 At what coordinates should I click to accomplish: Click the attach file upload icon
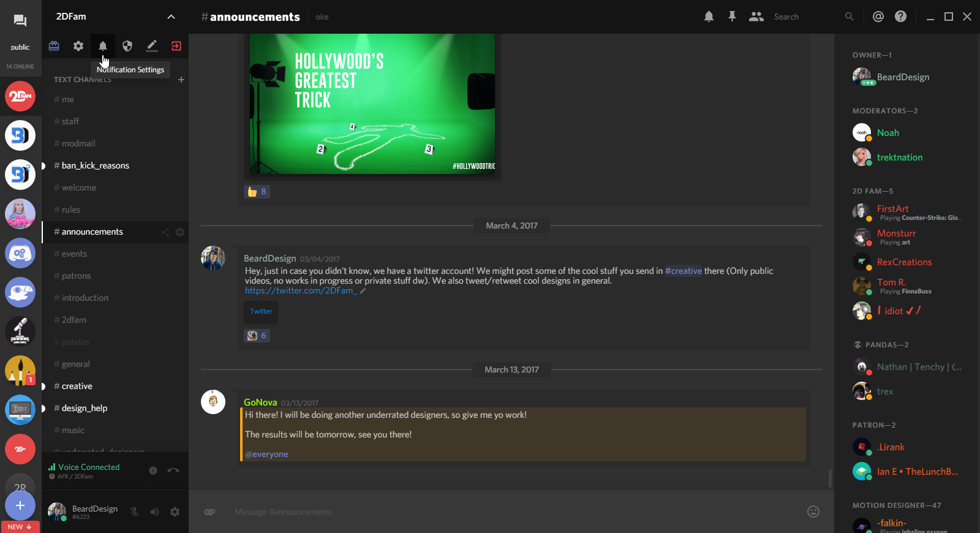209,512
